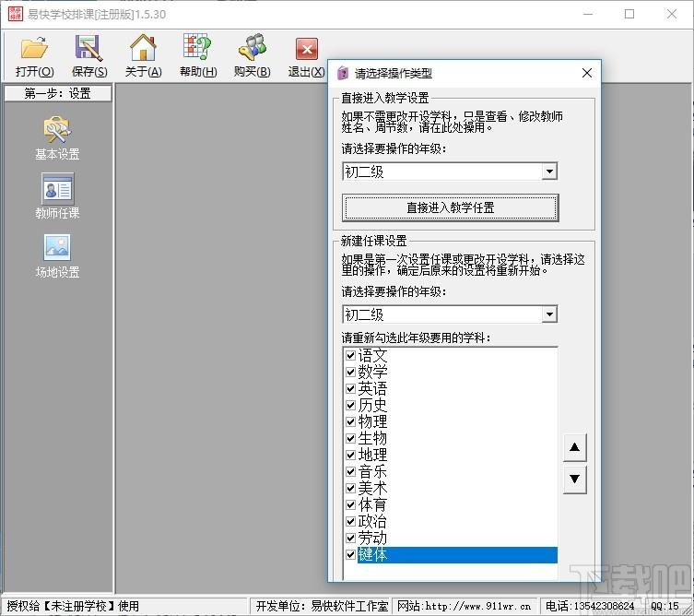This screenshot has width=694, height=616.
Task: Click the 保存 (Save) disk icon
Action: [88, 49]
